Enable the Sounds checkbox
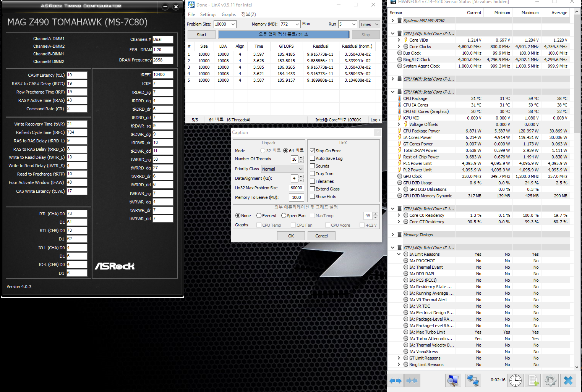582x392 pixels. [312, 166]
